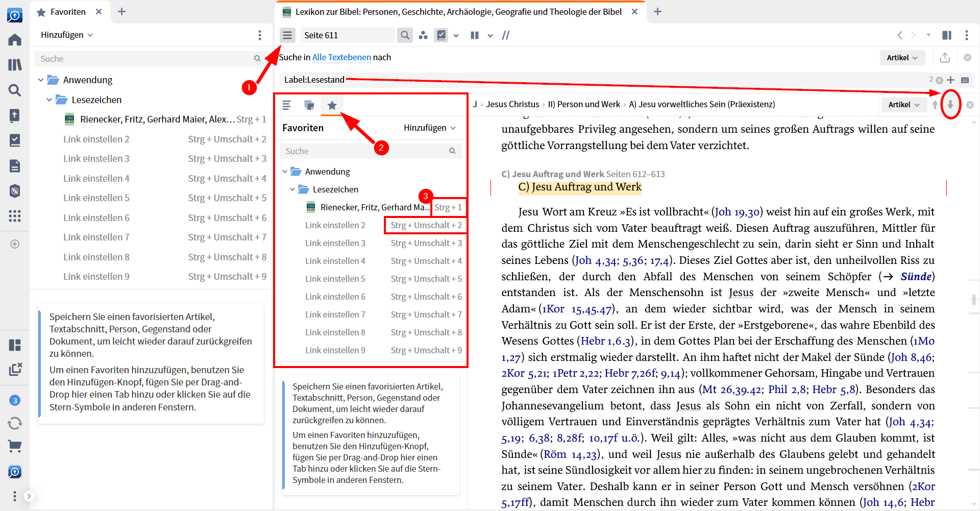
Task: Switch to the copy pages tab in the side pane
Action: point(309,105)
